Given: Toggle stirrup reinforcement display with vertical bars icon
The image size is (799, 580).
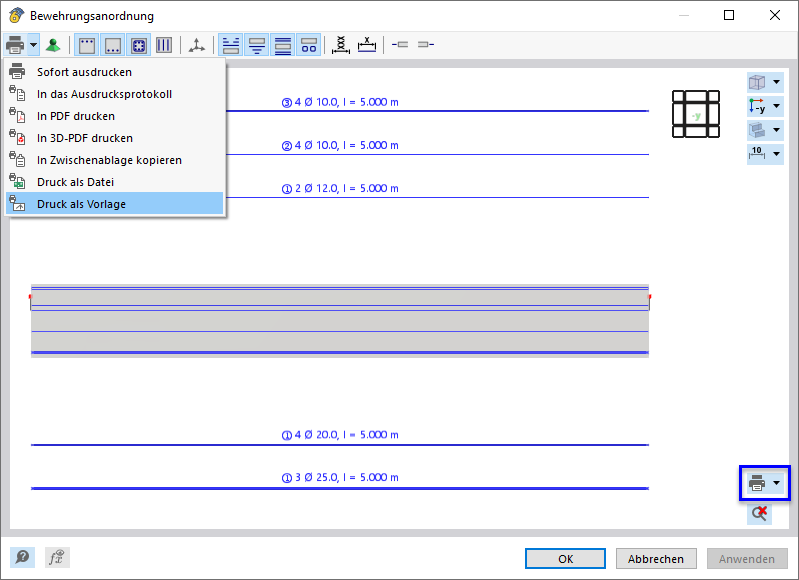Looking at the screenshot, I should pyautogui.click(x=164, y=45).
